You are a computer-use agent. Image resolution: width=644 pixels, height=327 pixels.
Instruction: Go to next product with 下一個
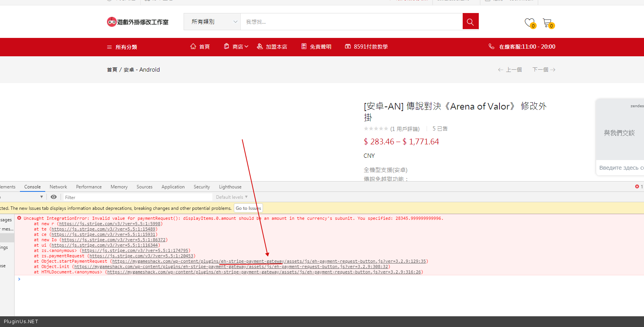pos(544,70)
